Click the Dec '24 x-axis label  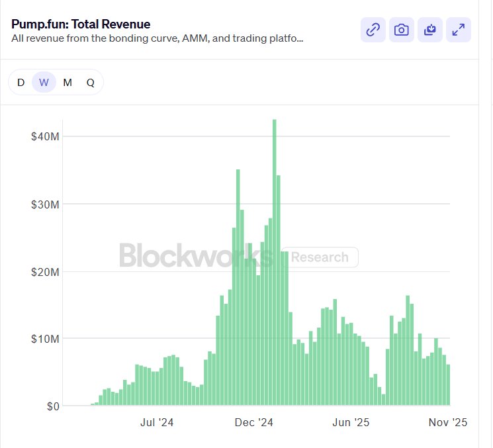pos(255,423)
